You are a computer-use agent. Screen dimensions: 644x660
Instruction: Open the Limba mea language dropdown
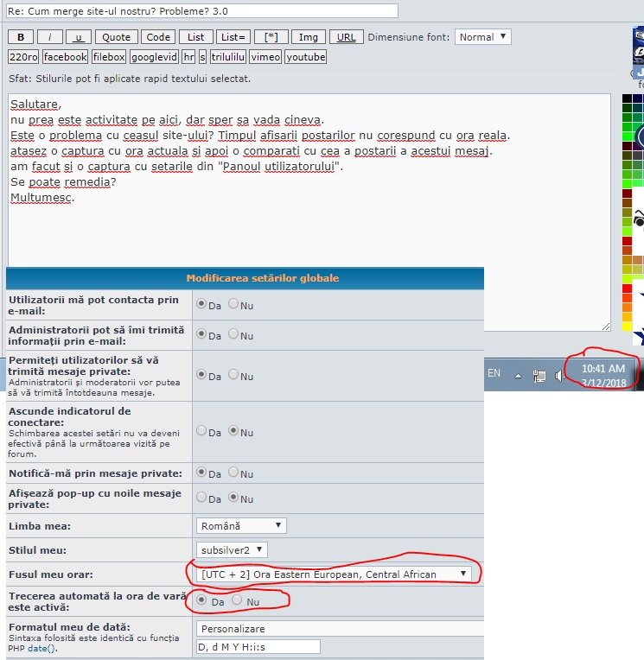241,525
